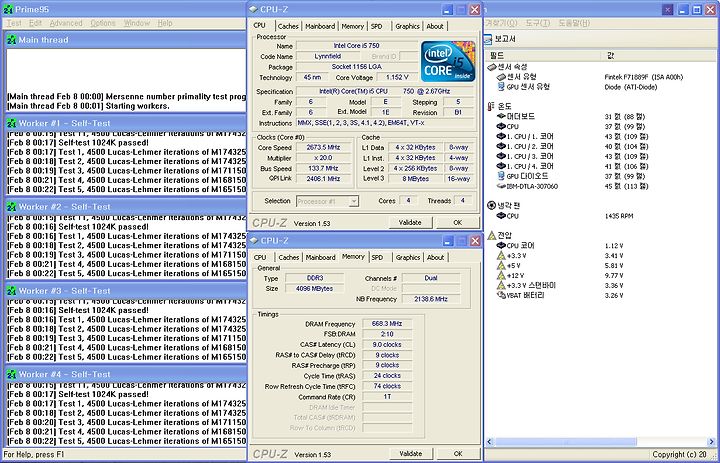Click the +3.3 V 3.41 V row icon
The height and width of the screenshot is (463, 720).
tap(501, 255)
